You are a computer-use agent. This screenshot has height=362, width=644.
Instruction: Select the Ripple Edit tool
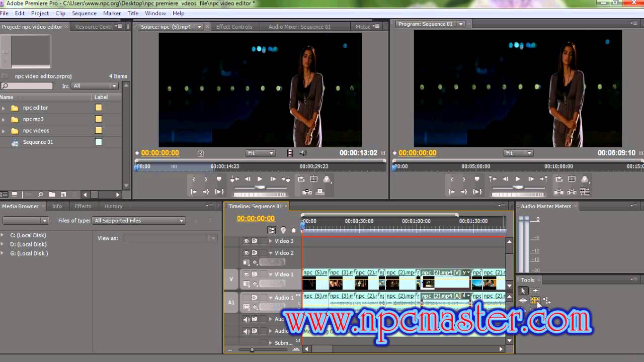pos(523,301)
